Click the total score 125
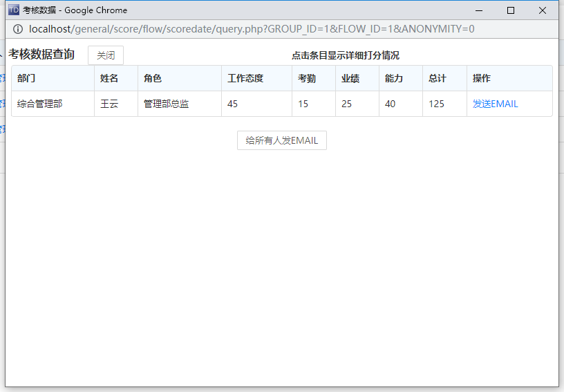The width and height of the screenshot is (564, 392). click(x=436, y=104)
